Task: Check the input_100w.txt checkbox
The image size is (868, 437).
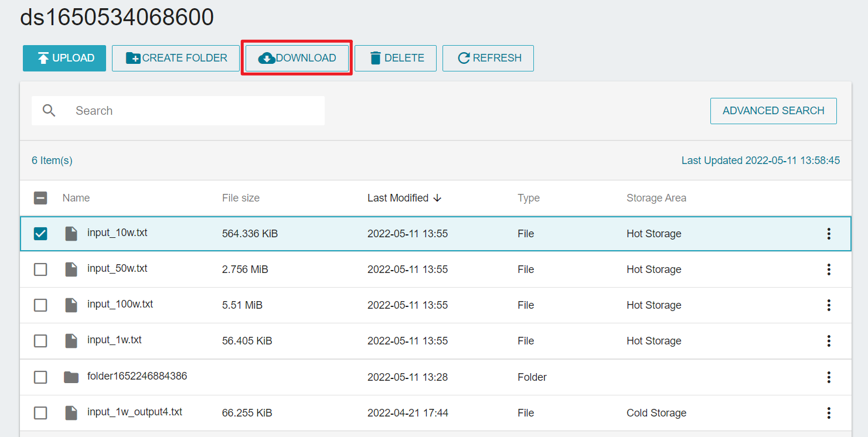Action: (x=40, y=305)
